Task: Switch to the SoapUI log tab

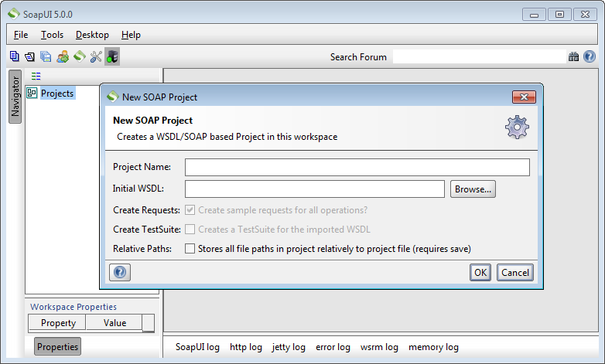Action: (197, 347)
